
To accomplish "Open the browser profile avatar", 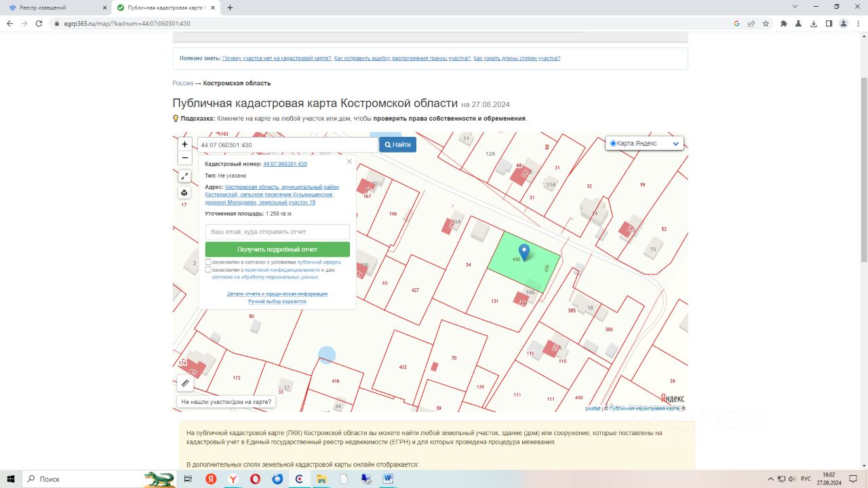I will (x=844, y=23).
